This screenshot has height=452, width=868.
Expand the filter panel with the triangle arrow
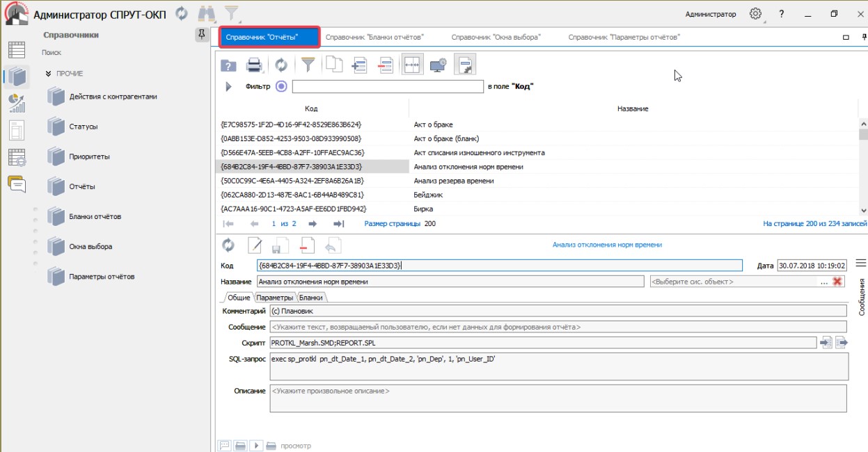pyautogui.click(x=228, y=87)
